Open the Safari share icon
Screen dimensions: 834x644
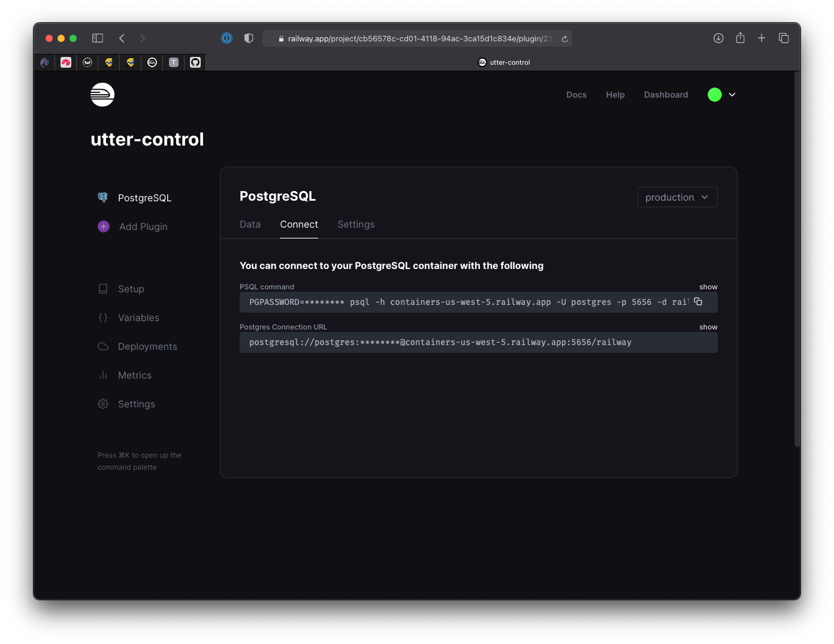pos(741,38)
